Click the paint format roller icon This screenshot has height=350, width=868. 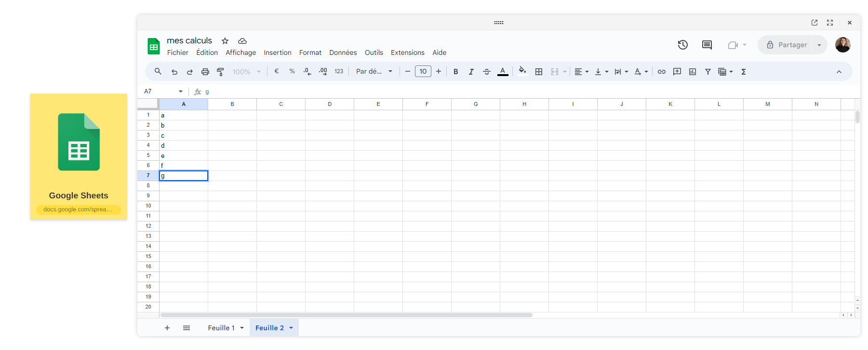(x=220, y=72)
